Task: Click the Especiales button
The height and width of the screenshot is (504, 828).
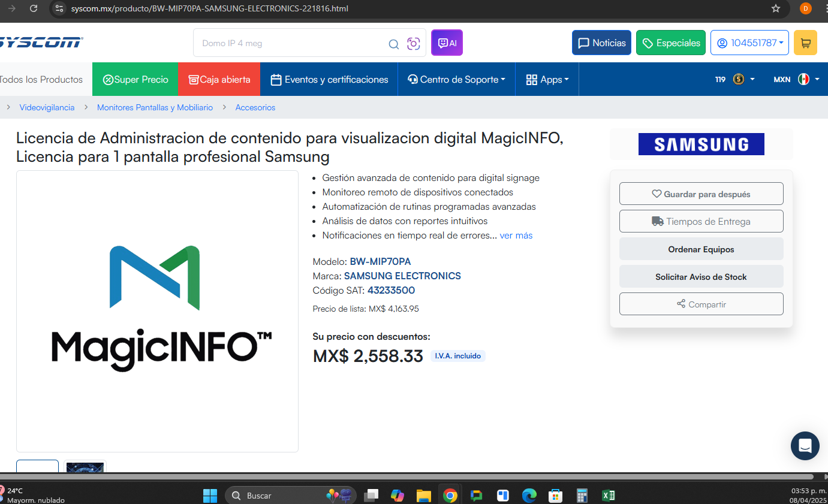Action: click(x=671, y=43)
